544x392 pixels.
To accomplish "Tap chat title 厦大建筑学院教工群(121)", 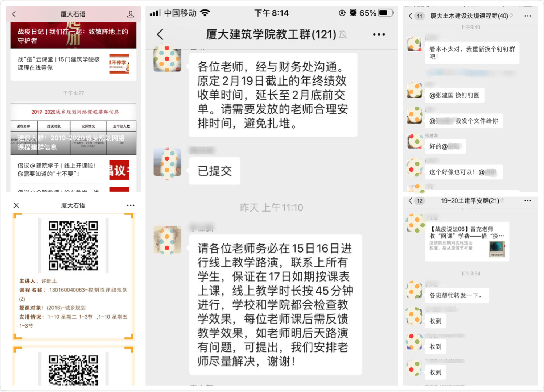I will click(x=271, y=34).
